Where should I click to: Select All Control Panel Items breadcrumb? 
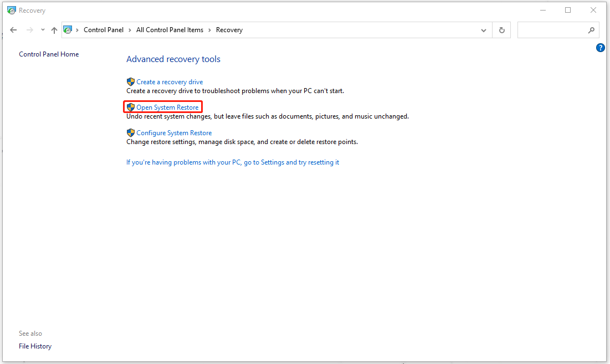pyautogui.click(x=170, y=30)
